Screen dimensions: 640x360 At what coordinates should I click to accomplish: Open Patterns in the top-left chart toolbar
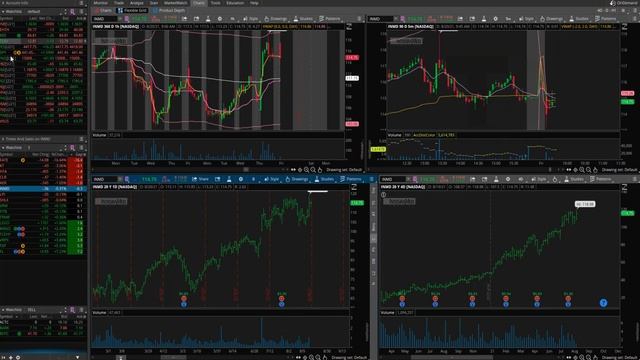(x=330, y=19)
